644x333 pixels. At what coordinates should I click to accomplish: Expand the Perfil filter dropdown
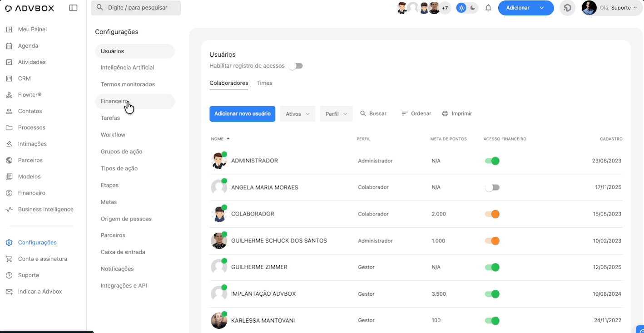336,114
